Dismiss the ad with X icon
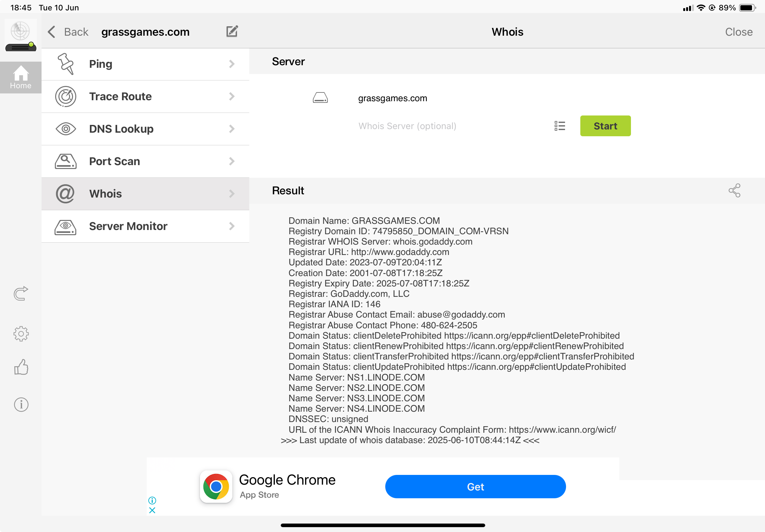Image resolution: width=765 pixels, height=532 pixels. [x=152, y=510]
